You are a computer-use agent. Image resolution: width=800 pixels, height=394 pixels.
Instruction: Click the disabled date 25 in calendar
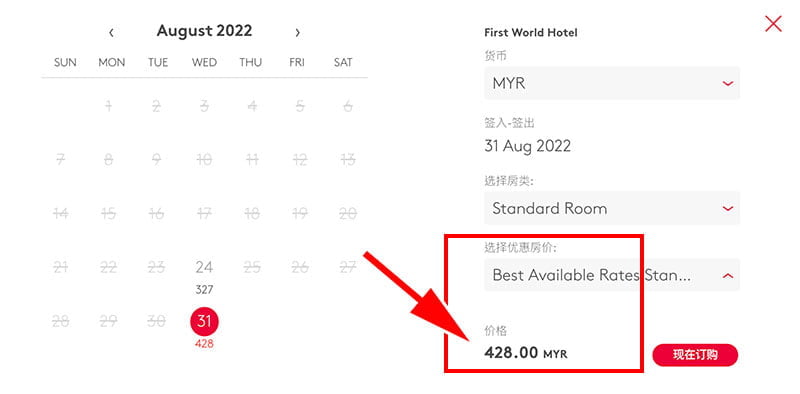[x=252, y=267]
